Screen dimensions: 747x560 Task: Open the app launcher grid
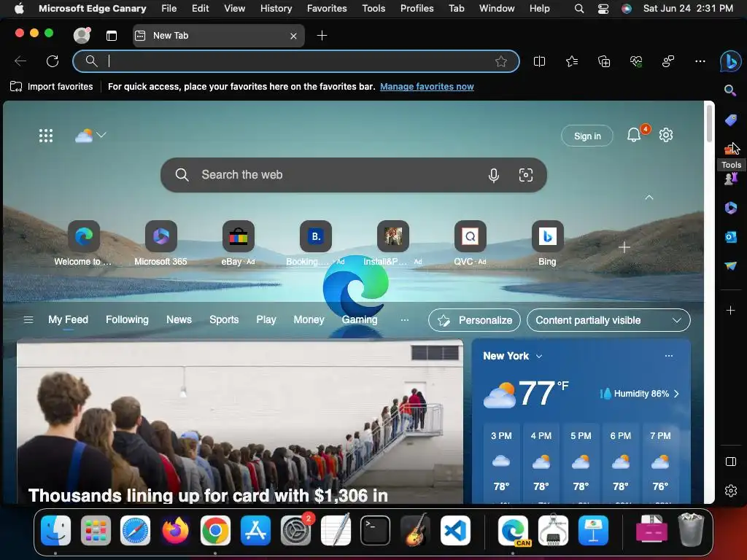(46, 136)
